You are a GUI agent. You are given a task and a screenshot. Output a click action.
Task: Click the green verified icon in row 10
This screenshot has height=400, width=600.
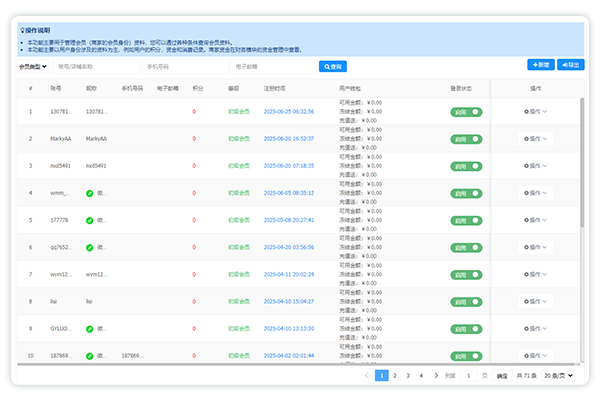90,355
